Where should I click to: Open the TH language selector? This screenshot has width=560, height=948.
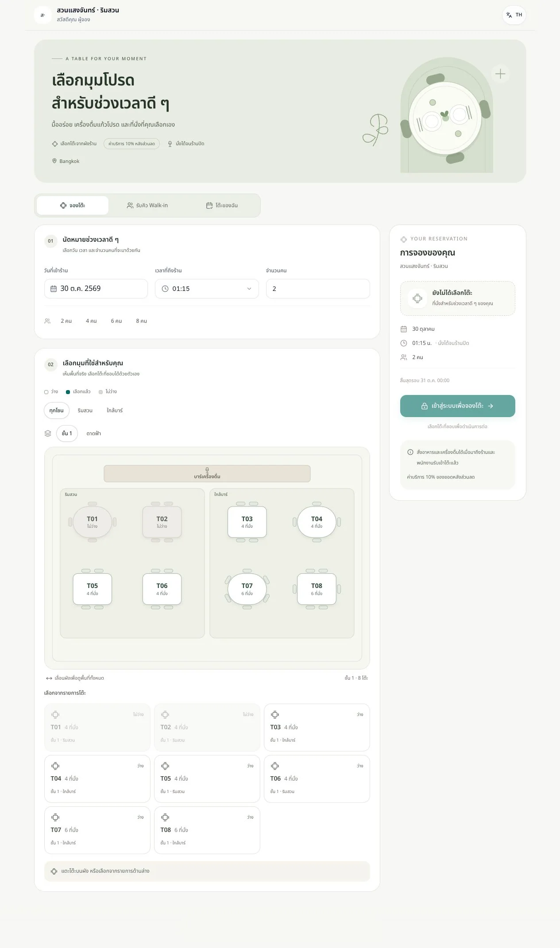[514, 15]
